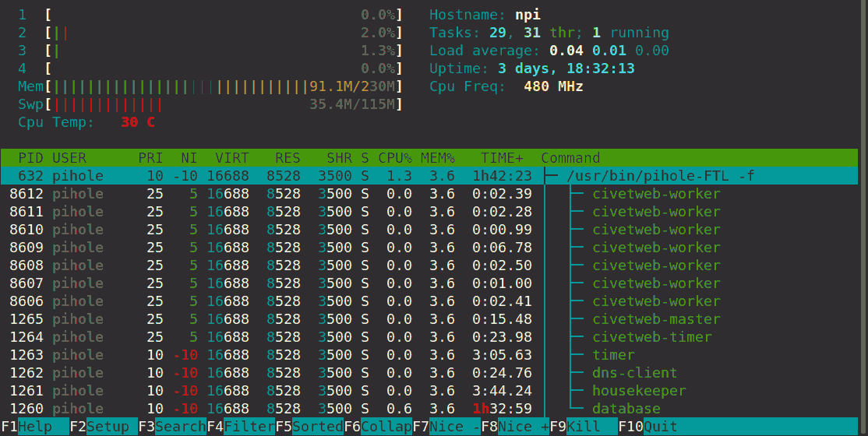
Task: Sort by CPU% column header
Action: tap(395, 158)
